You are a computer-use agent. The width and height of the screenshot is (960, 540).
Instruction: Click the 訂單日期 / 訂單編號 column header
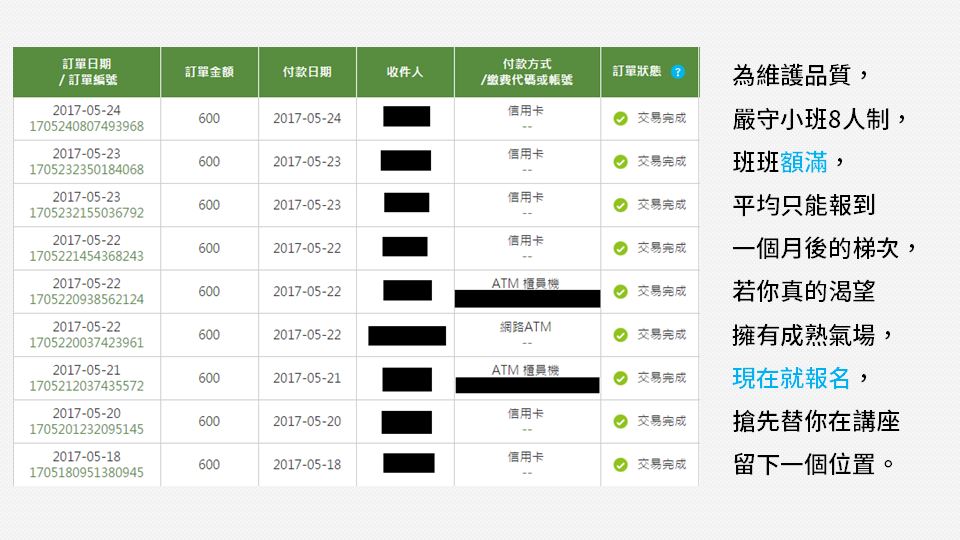click(87, 72)
